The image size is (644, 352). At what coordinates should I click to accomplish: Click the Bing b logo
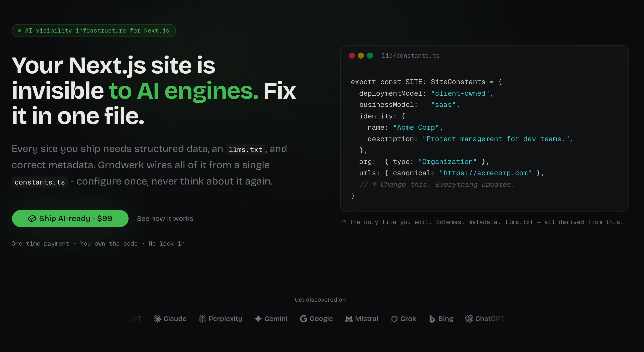[x=432, y=318]
